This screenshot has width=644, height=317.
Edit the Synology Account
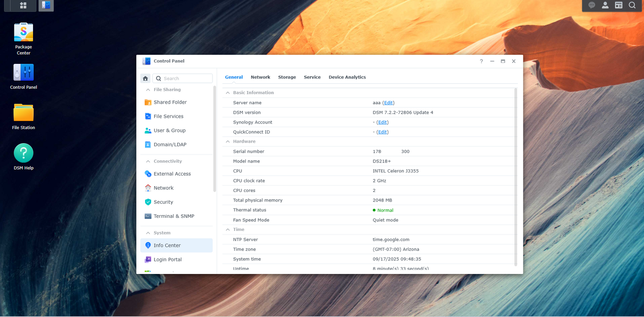click(x=383, y=122)
